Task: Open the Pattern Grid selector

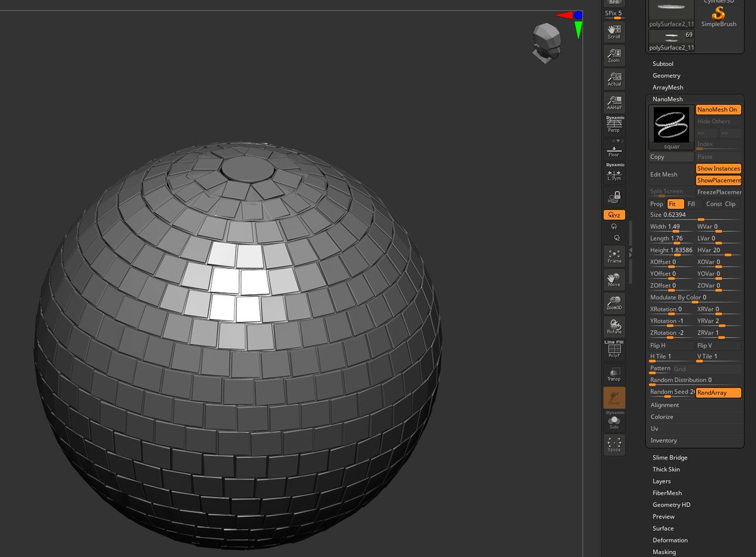Action: [695, 369]
